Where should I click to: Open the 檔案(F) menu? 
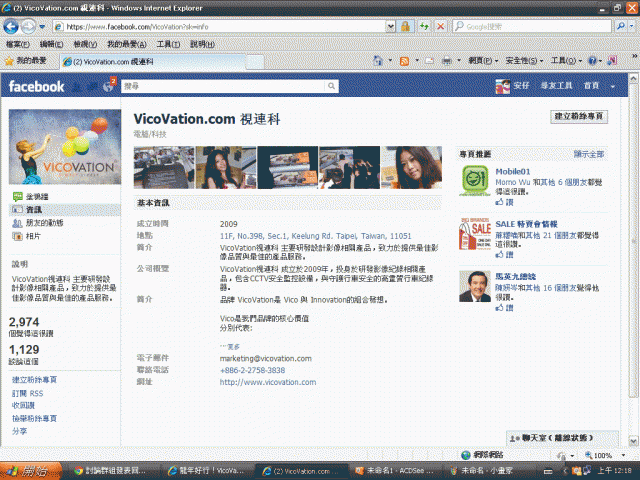pyautogui.click(x=18, y=44)
